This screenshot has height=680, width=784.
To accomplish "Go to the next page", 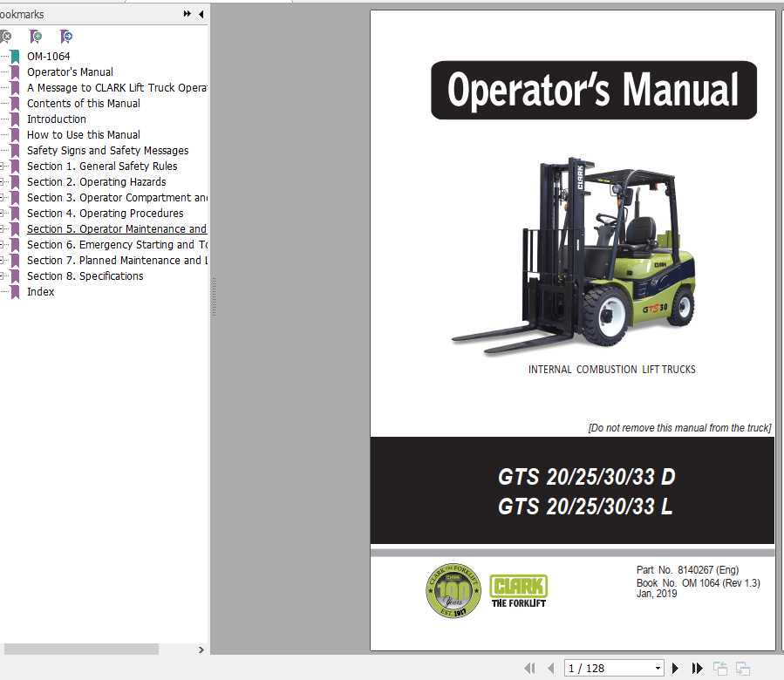I will tap(675, 668).
